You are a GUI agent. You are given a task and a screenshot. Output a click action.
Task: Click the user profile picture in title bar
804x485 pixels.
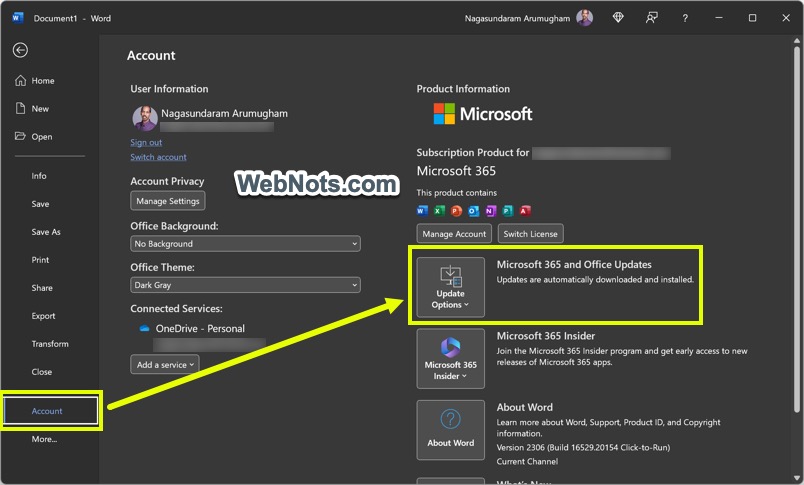(x=584, y=18)
